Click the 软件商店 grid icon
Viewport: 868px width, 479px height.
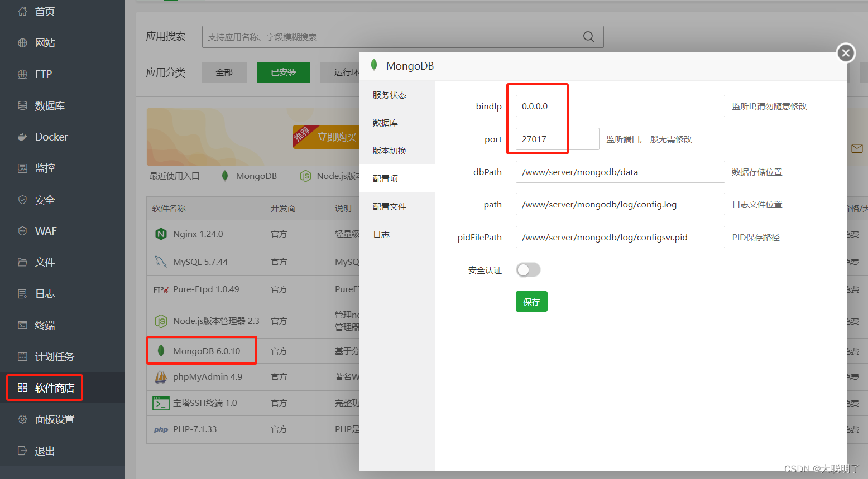(x=22, y=388)
